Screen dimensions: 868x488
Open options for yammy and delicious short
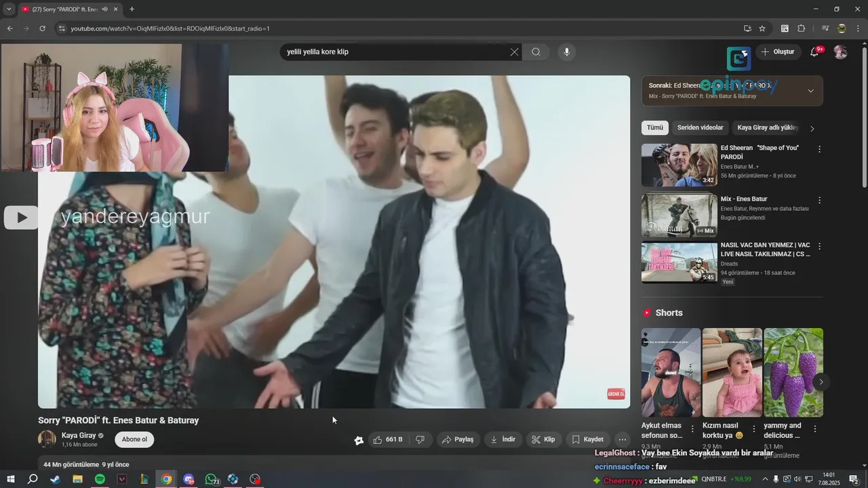coord(814,429)
